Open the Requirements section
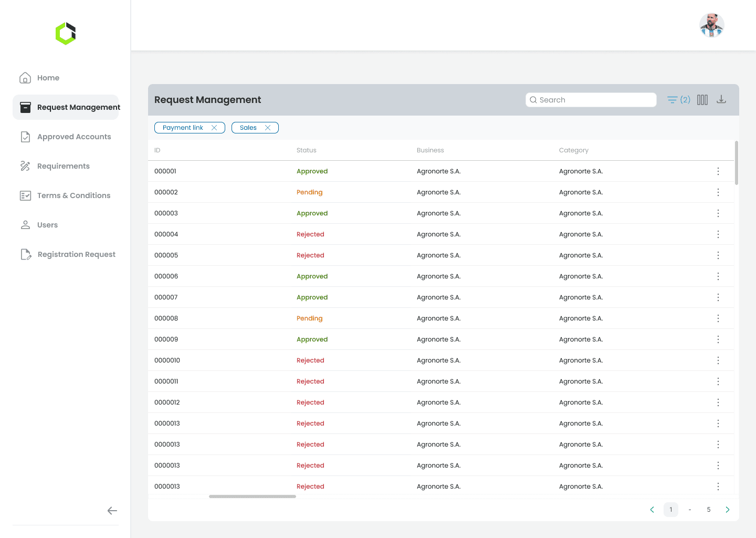This screenshot has height=538, width=756. (55, 166)
